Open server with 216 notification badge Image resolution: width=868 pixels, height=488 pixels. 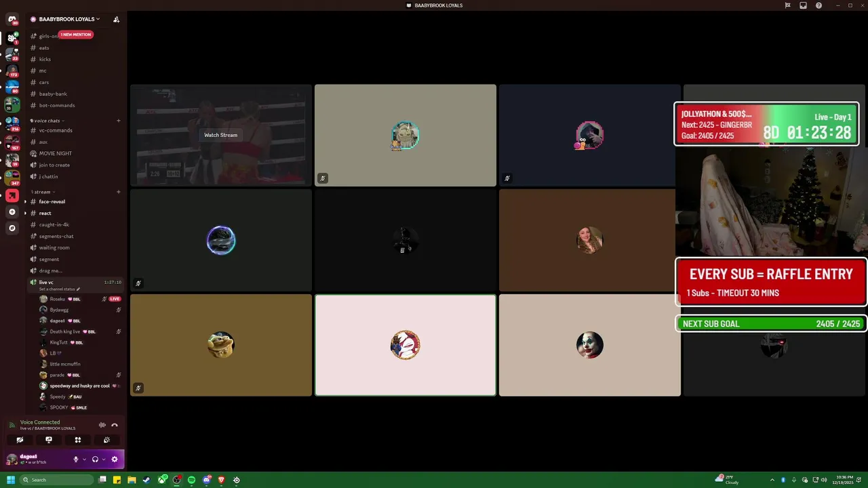[x=12, y=124]
